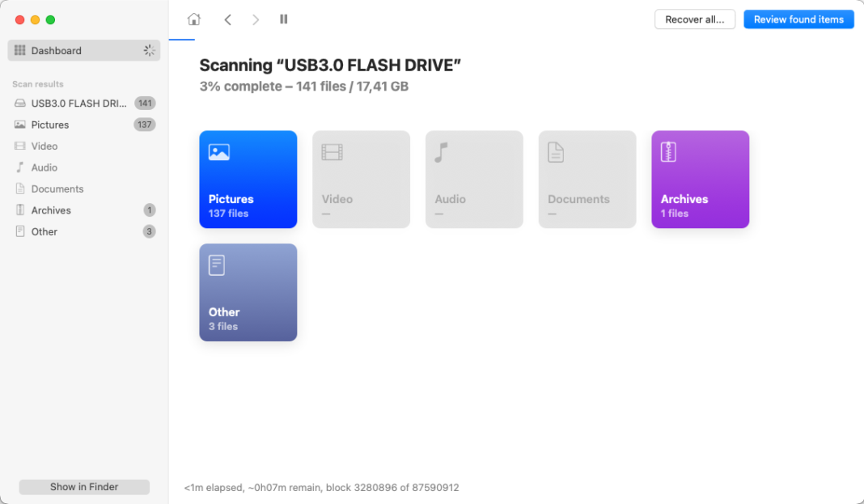Viewport: 864px width, 504px height.
Task: Open the Other files tile
Action: (248, 292)
